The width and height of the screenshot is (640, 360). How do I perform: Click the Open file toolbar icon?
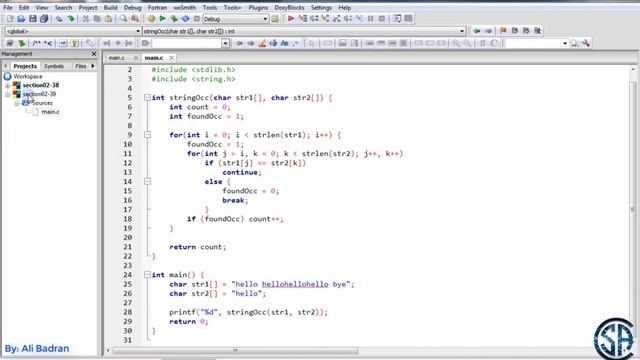21,19
